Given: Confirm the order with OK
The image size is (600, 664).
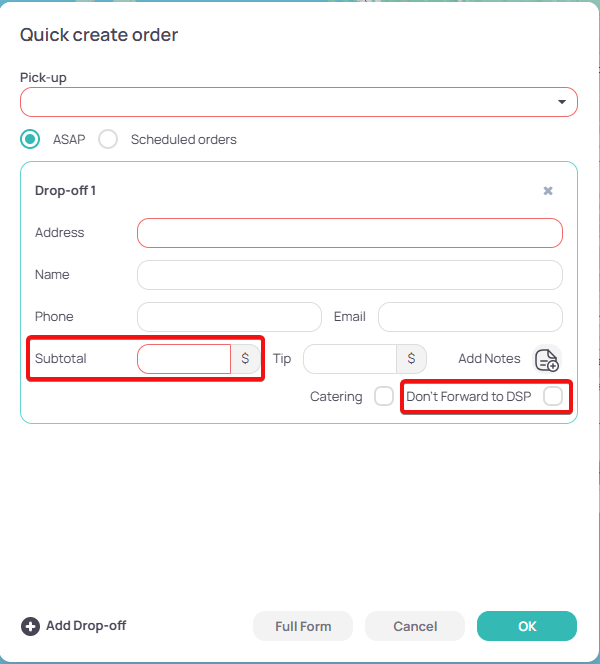Looking at the screenshot, I should tap(527, 626).
